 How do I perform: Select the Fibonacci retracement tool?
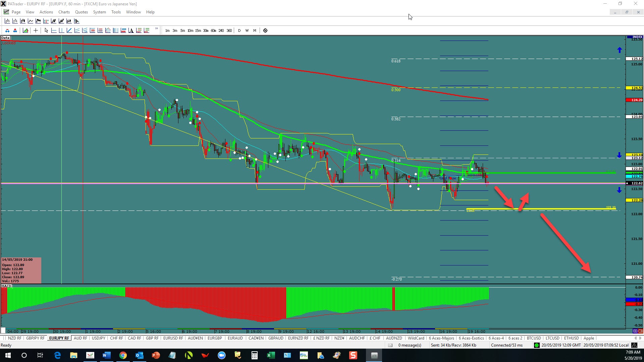click(92, 31)
